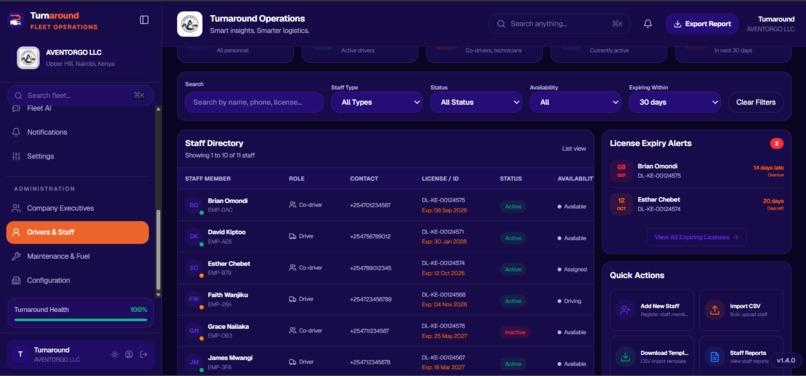The height and width of the screenshot is (376, 806).
Task: Open the Staff Reports document icon
Action: (715, 356)
